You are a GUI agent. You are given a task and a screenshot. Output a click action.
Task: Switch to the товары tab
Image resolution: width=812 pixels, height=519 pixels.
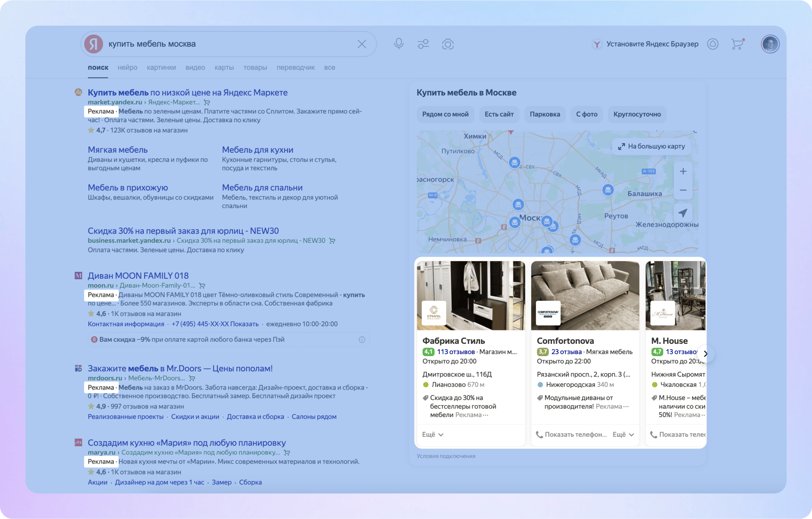point(255,67)
